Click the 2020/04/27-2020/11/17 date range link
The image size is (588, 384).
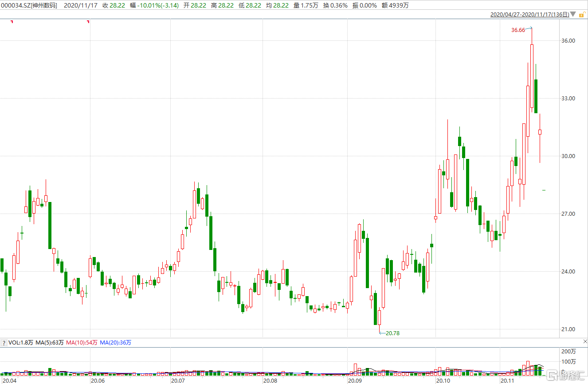click(529, 15)
